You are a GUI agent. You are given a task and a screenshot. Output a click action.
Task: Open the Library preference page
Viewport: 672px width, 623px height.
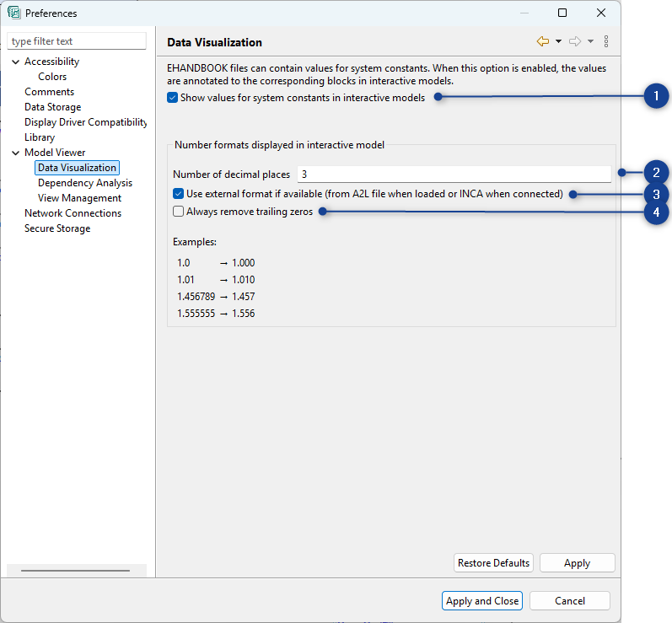[40, 137]
